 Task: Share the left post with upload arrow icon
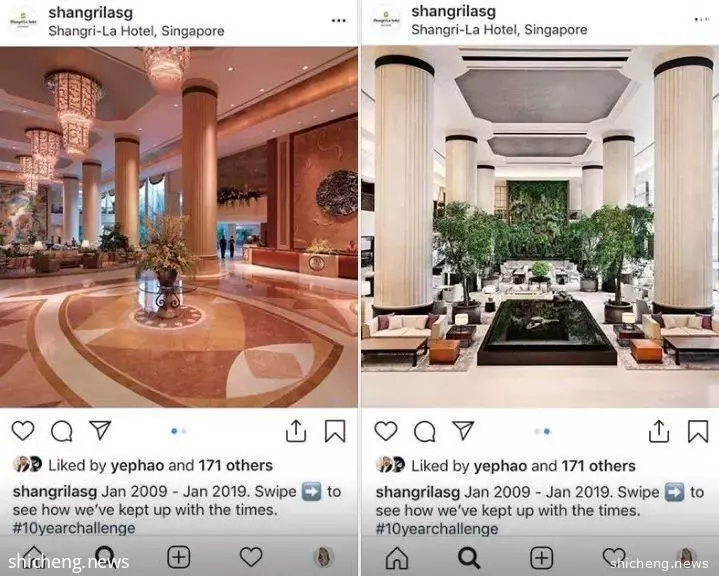[x=296, y=431]
